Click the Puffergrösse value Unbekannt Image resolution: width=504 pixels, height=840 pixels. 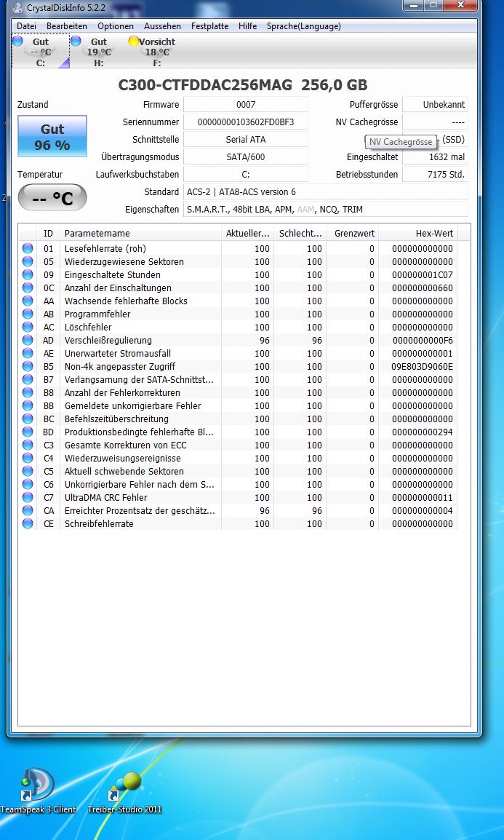[x=435, y=105]
